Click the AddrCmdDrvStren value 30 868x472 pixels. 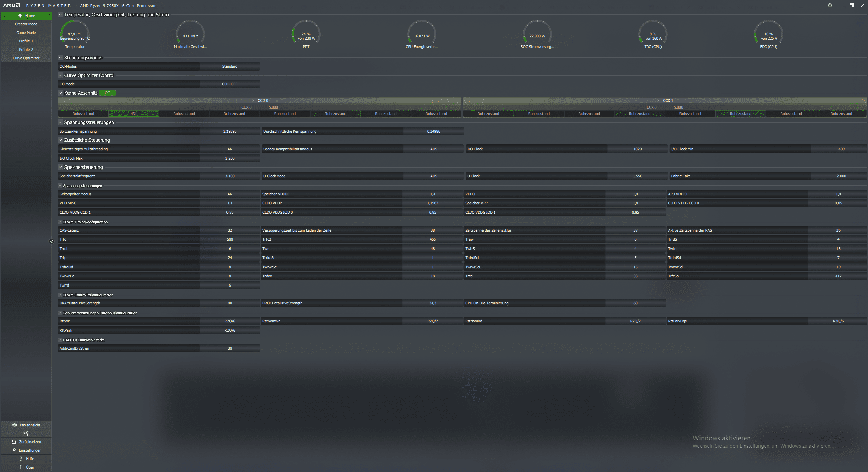click(230, 348)
